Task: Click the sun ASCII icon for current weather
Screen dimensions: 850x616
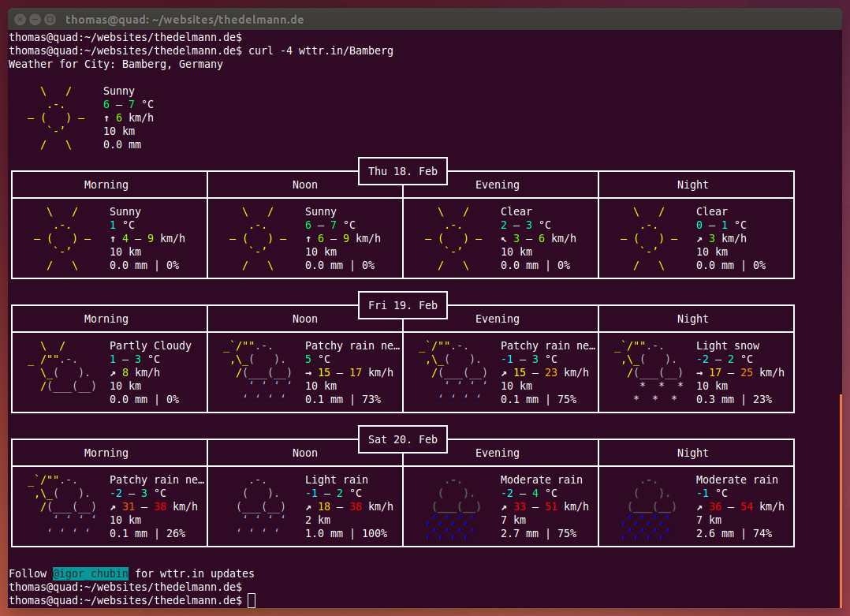Action: coord(57,118)
